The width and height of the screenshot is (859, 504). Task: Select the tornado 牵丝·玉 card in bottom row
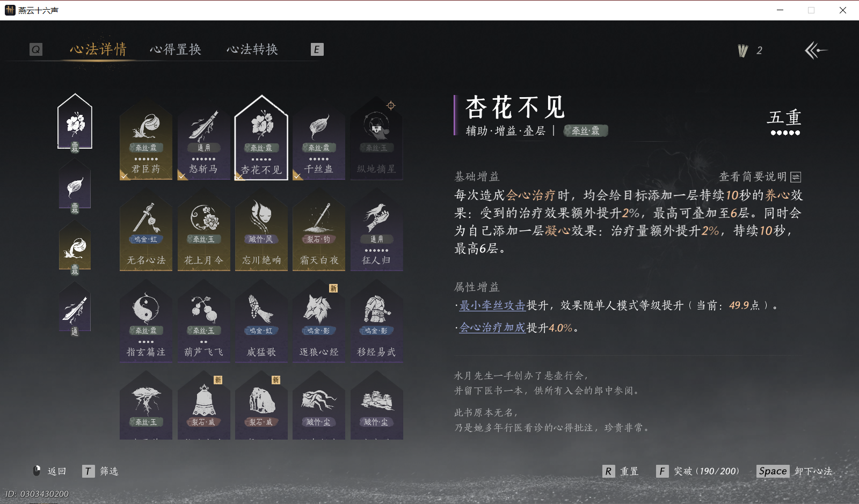point(146,406)
